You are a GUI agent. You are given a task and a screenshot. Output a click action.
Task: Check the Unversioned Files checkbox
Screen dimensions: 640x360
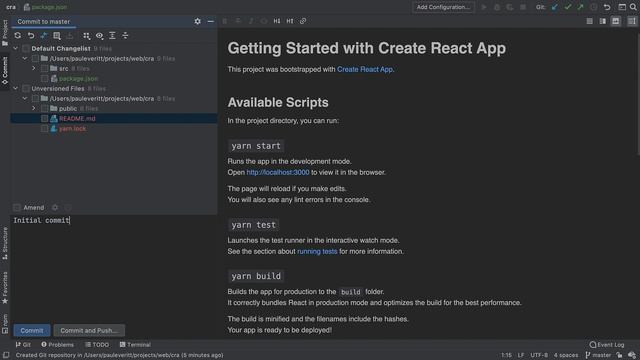[26, 89]
